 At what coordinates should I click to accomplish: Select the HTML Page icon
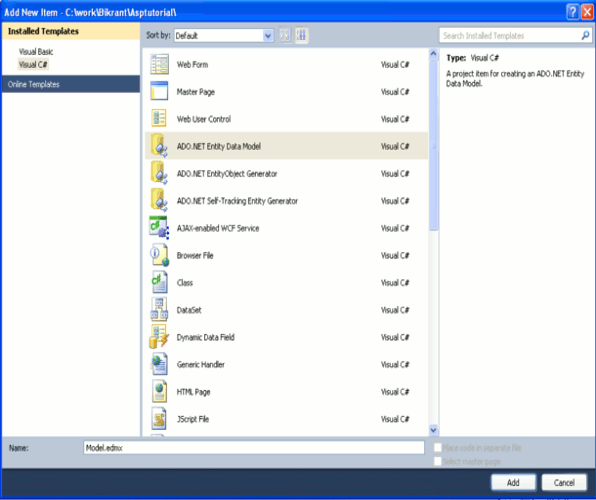point(159,392)
